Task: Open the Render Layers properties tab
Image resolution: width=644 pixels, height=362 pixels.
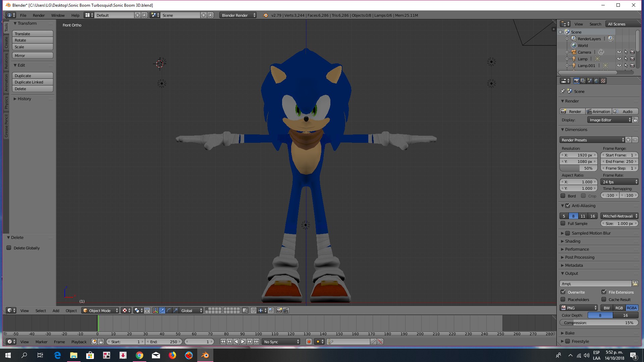Action: coord(583,81)
